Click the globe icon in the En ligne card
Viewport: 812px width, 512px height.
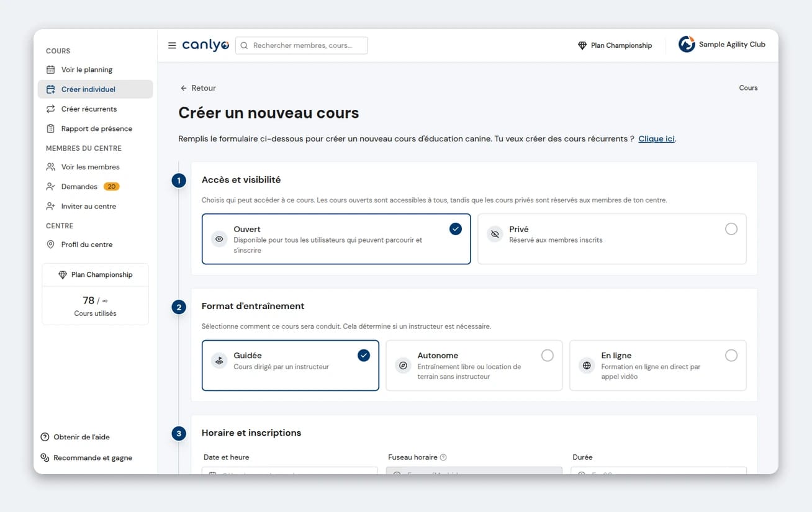[587, 366]
